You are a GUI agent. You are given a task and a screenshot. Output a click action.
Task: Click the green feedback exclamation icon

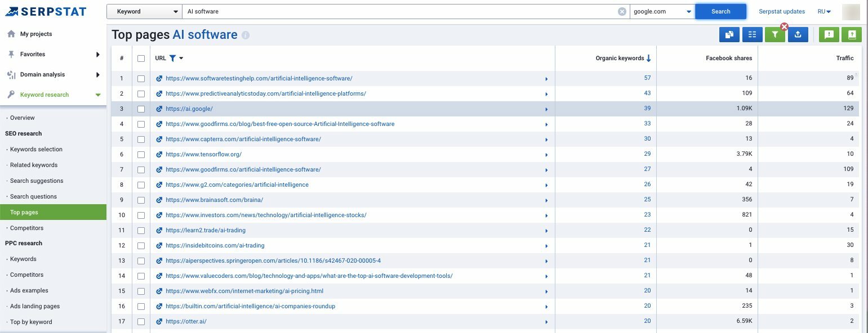829,34
